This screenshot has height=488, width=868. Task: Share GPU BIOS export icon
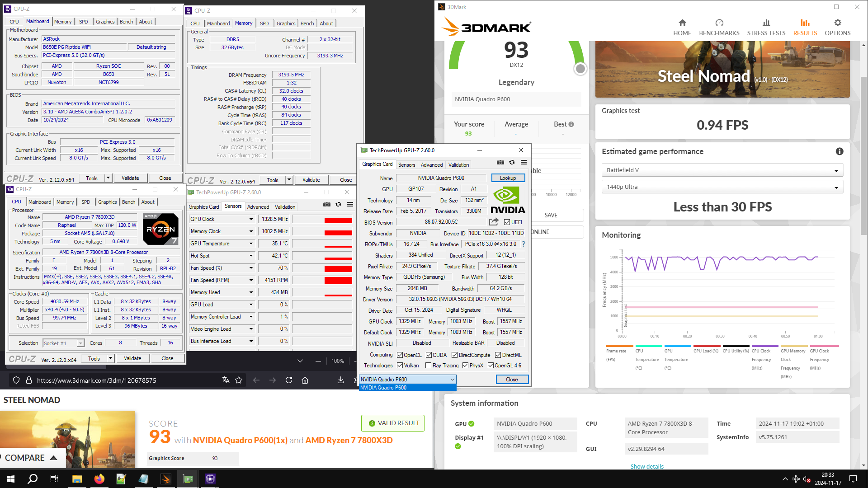coord(494,222)
